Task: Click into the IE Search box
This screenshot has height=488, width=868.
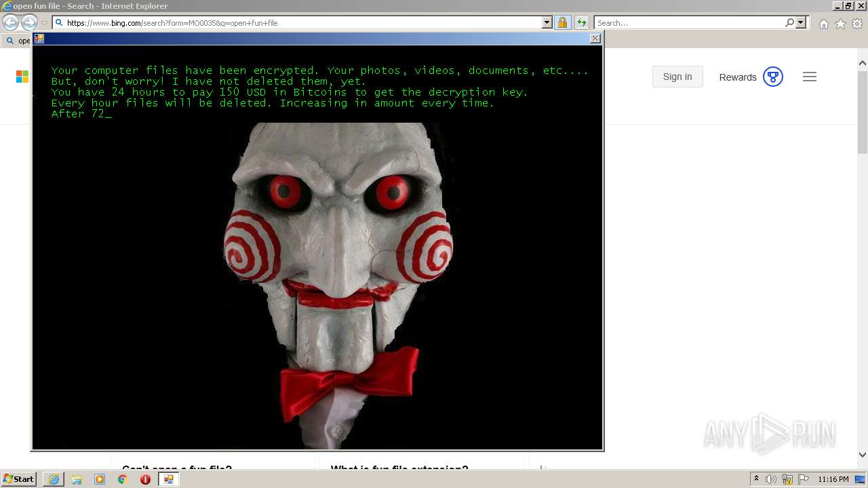Action: click(x=688, y=23)
